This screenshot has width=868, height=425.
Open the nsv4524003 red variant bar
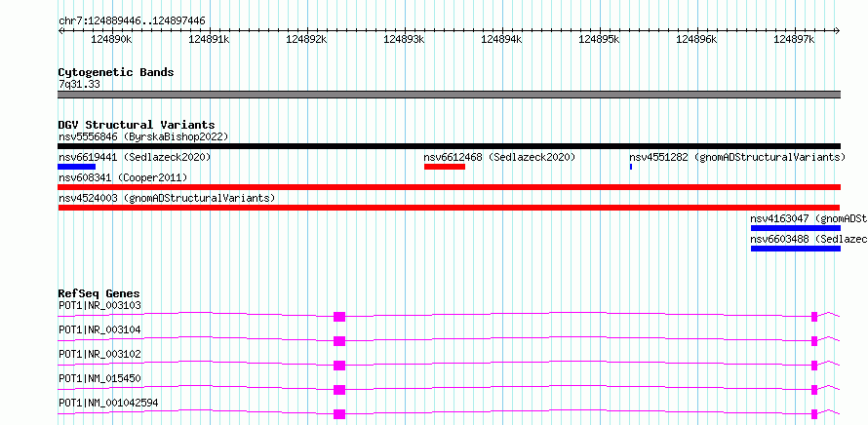[x=449, y=208]
